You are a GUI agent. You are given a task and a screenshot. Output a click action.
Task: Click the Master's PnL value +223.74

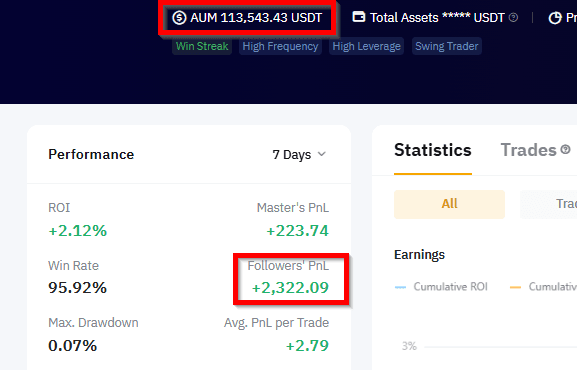point(297,231)
